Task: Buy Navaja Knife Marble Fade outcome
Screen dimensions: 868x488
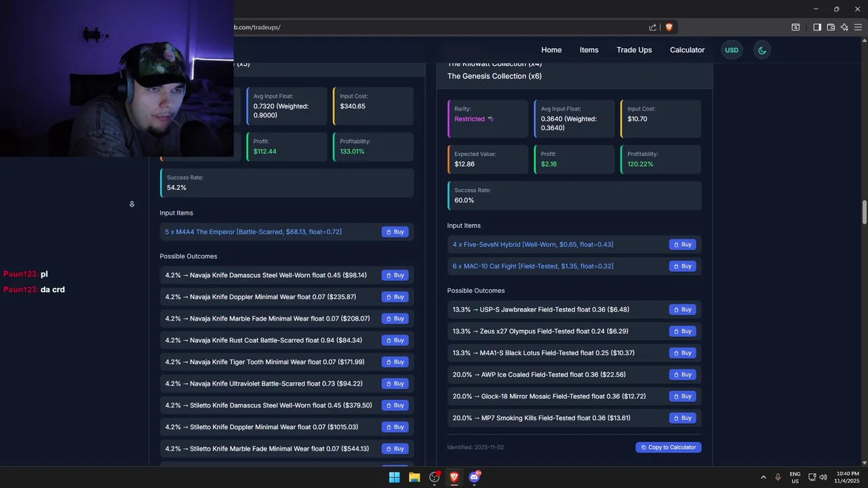Action: coord(395,319)
